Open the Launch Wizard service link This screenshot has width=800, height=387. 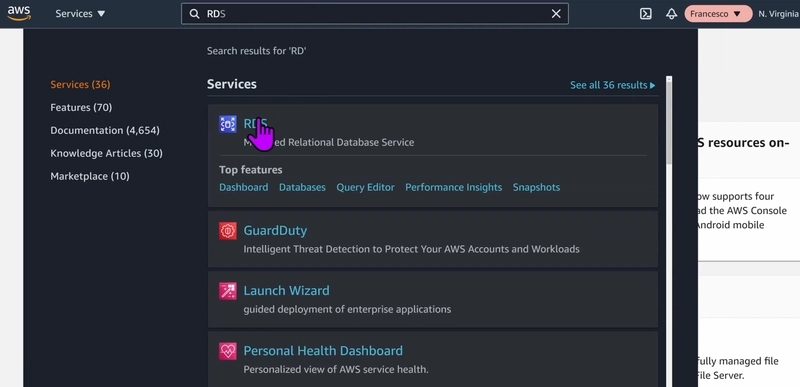pyautogui.click(x=286, y=291)
